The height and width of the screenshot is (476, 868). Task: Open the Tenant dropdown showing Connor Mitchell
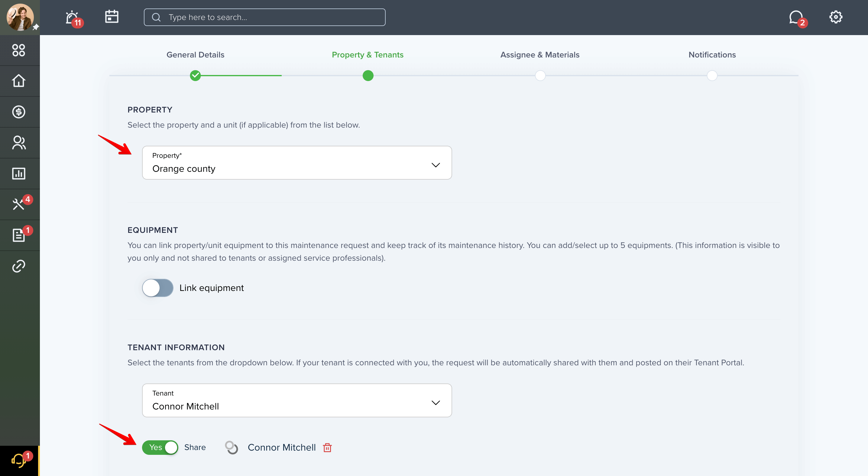pos(297,400)
